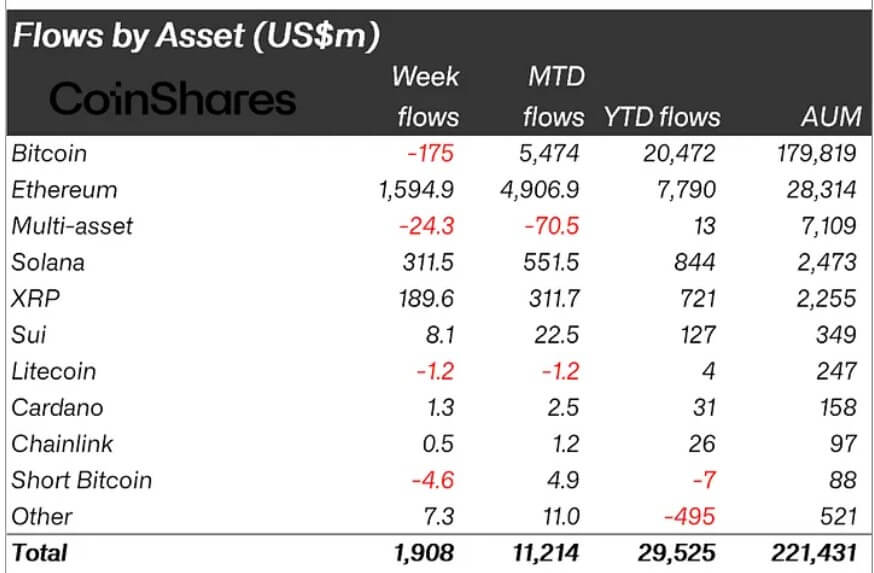The height and width of the screenshot is (573, 874).
Task: Click the total AUM value 221,431
Action: point(815,552)
